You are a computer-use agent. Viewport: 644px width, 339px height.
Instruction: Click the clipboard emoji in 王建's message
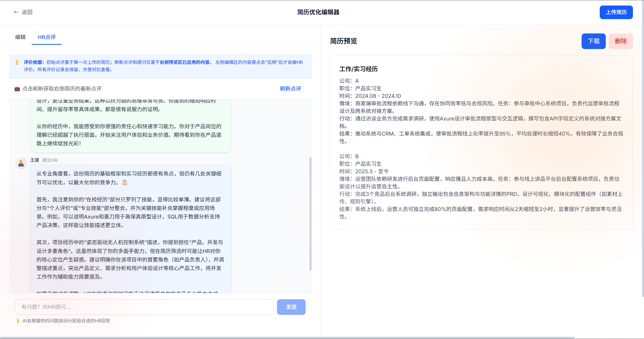125,182
